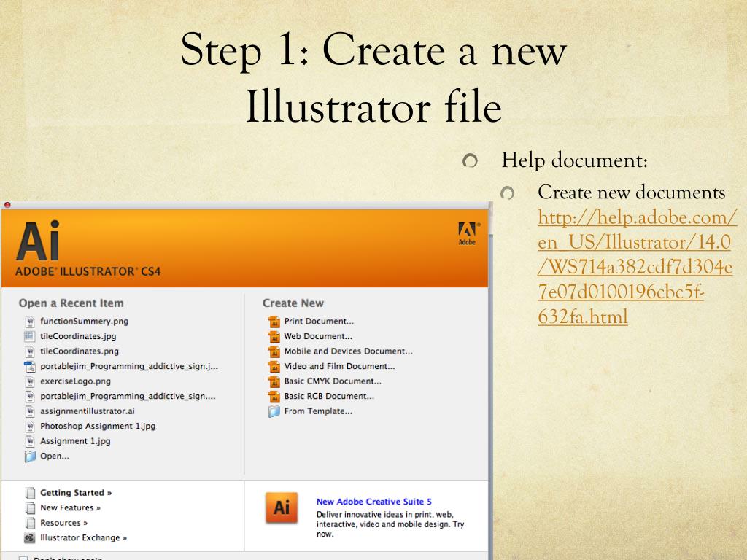Open portablejim_Programming_addictive_sign.... recent file
Screen dimensions: 747x560
click(x=128, y=396)
